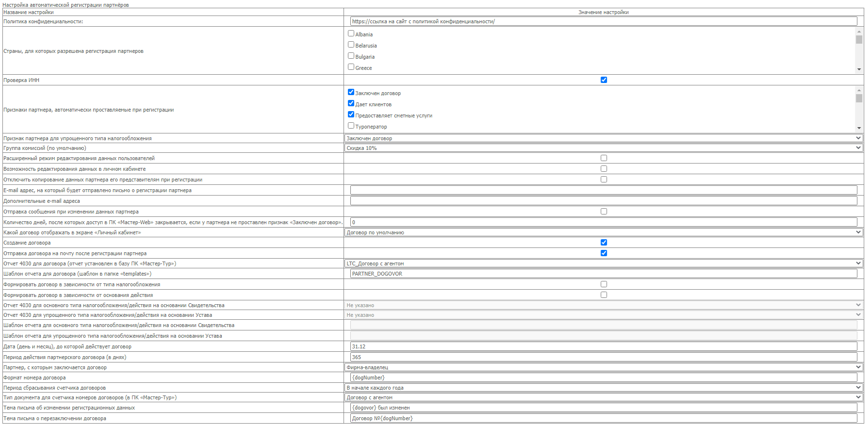
Task: Click the contract end date field 31.12
Action: tap(603, 346)
